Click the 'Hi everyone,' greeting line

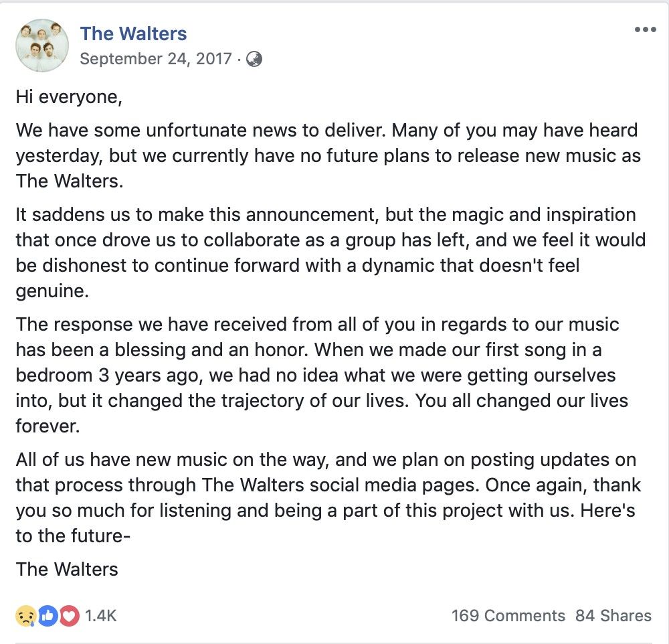coord(69,97)
